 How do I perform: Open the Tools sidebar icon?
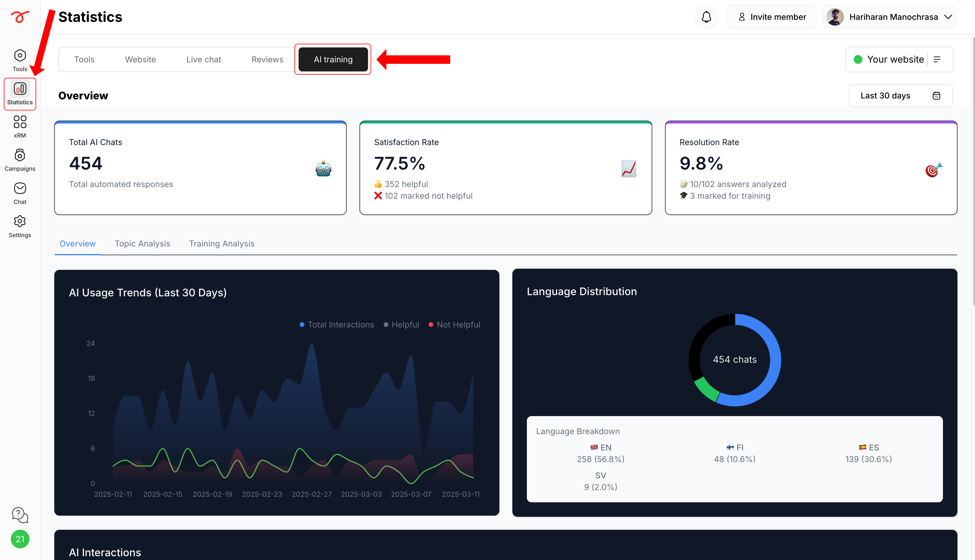click(x=20, y=60)
